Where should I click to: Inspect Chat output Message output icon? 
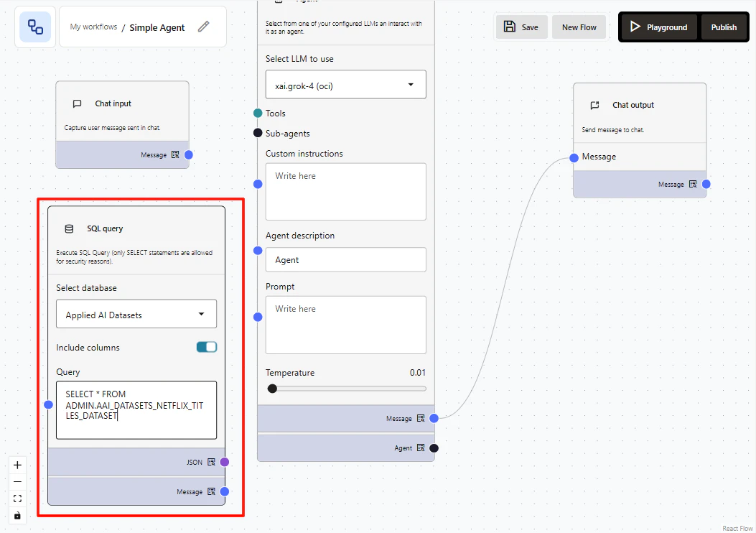pyautogui.click(x=693, y=185)
